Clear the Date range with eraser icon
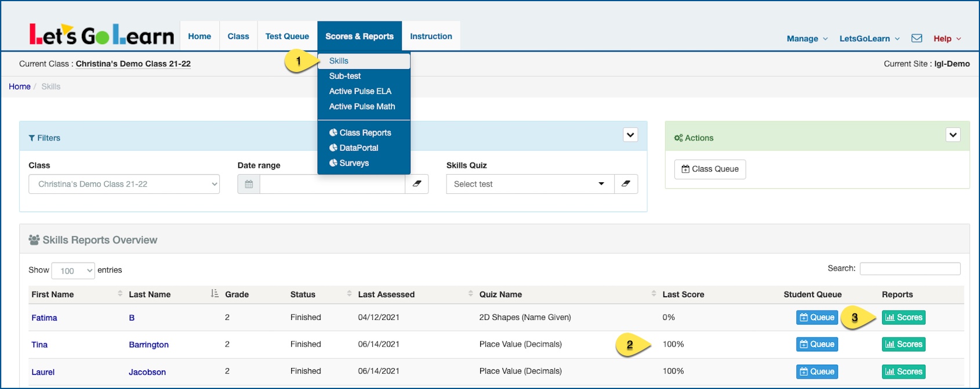 [x=417, y=184]
